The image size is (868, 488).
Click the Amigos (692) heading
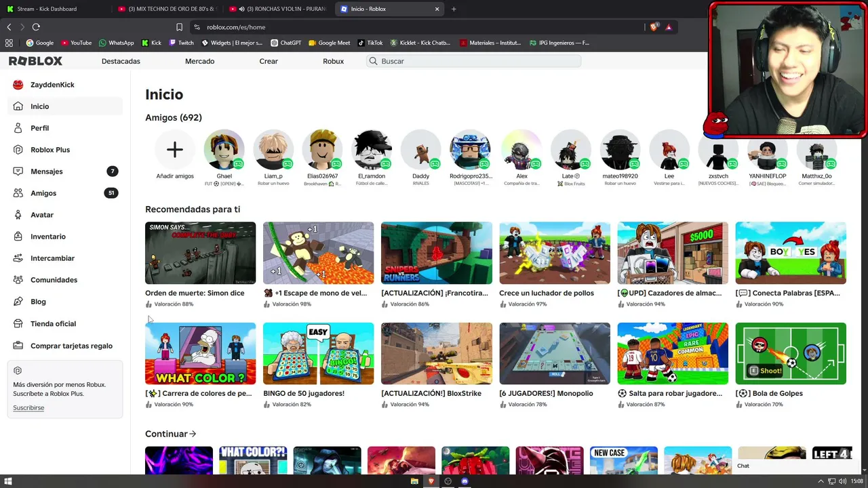click(174, 117)
